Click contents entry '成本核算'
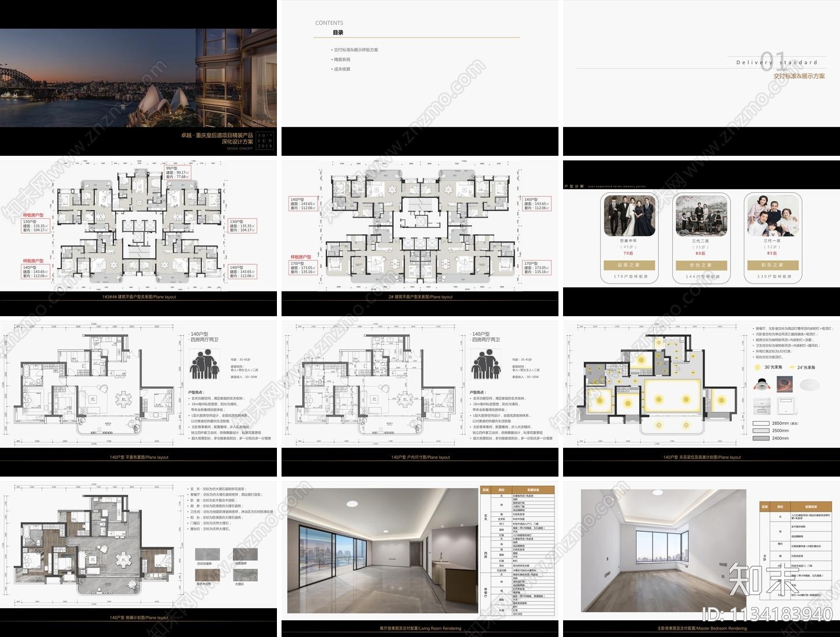Viewport: 840px width, 637px height. (342, 69)
